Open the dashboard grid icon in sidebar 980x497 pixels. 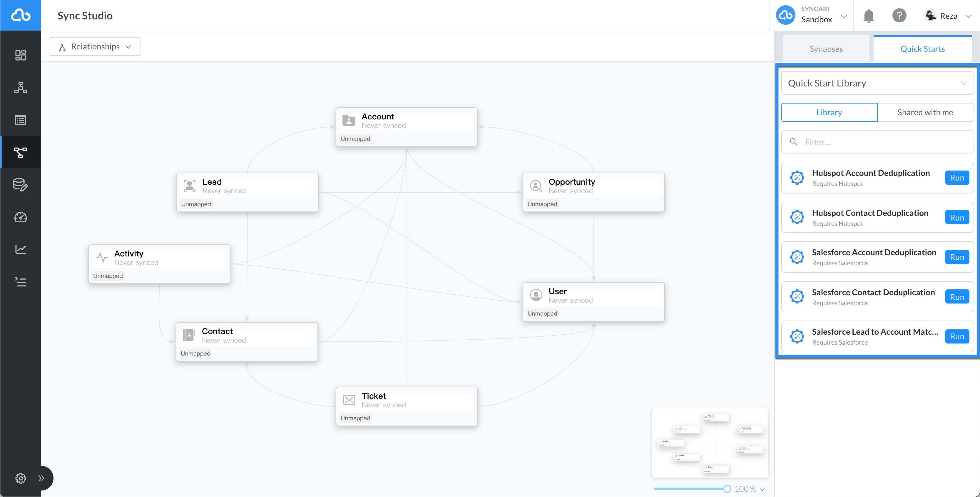click(x=21, y=55)
